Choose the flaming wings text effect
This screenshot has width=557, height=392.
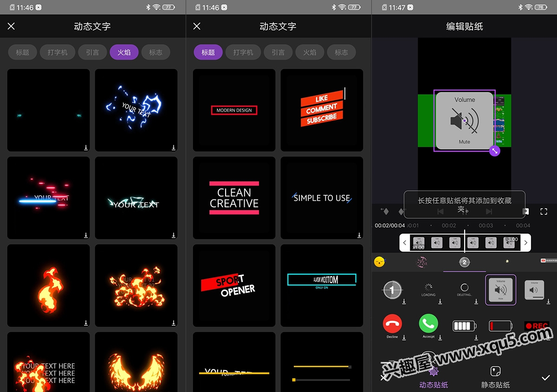point(136,362)
